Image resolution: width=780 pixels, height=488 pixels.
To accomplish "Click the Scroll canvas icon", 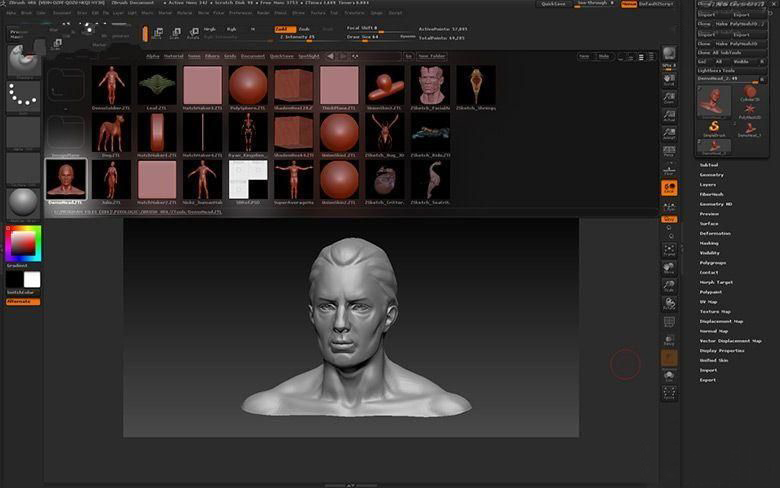I will pyautogui.click(x=669, y=80).
